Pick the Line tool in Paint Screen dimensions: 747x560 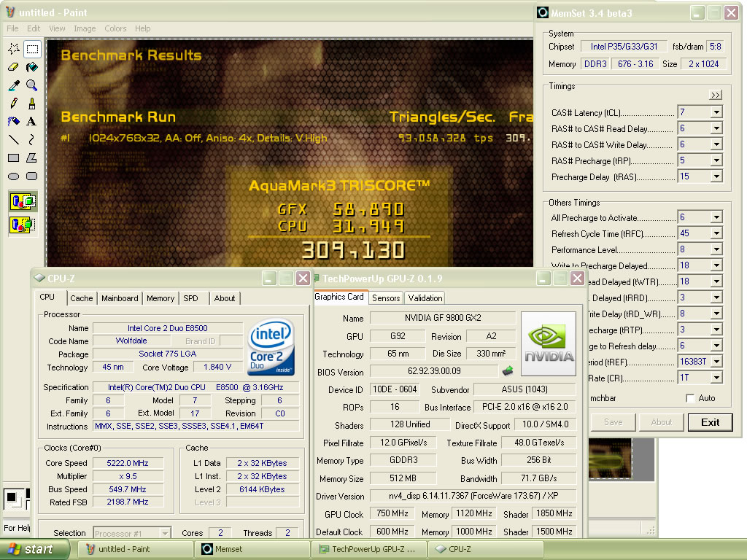tap(14, 139)
